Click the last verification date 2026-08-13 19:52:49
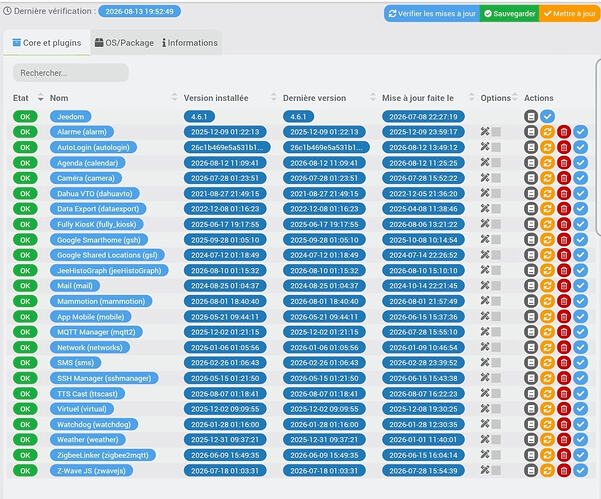 coord(140,11)
